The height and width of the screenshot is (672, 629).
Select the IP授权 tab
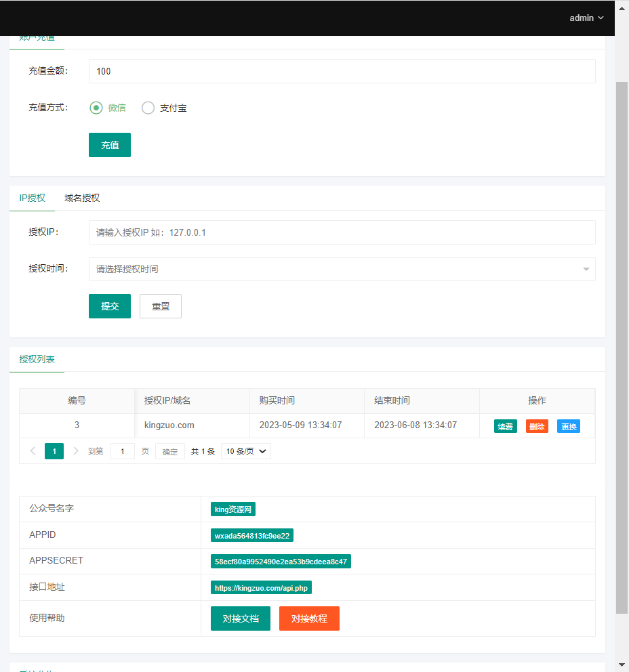33,198
